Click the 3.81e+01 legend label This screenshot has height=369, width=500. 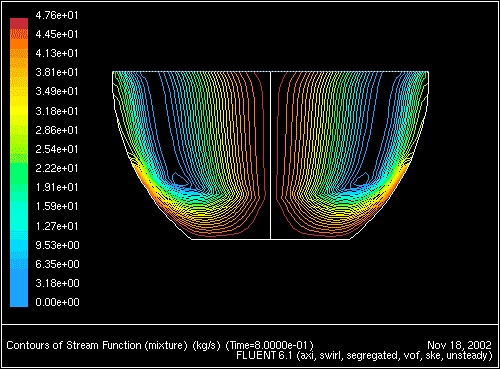(x=57, y=72)
